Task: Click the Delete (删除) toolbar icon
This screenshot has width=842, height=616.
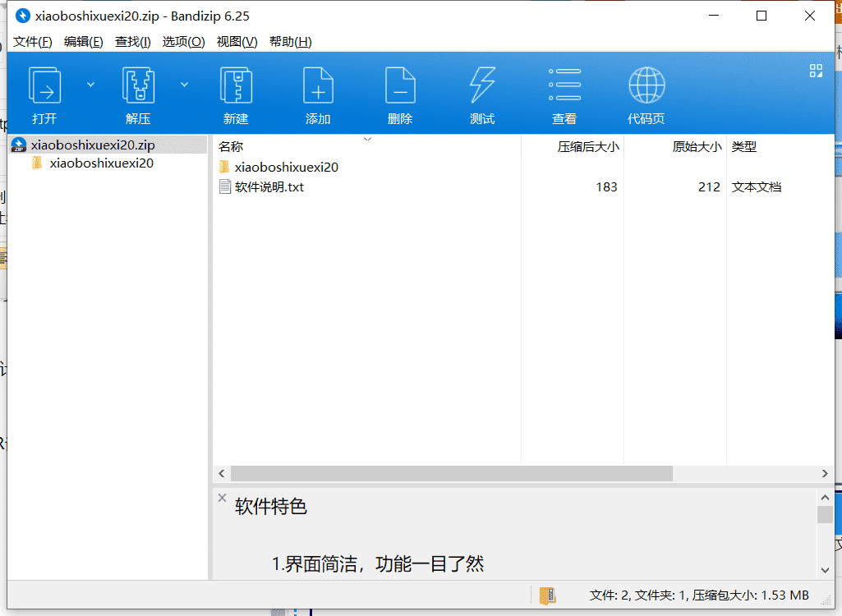Action: (400, 85)
